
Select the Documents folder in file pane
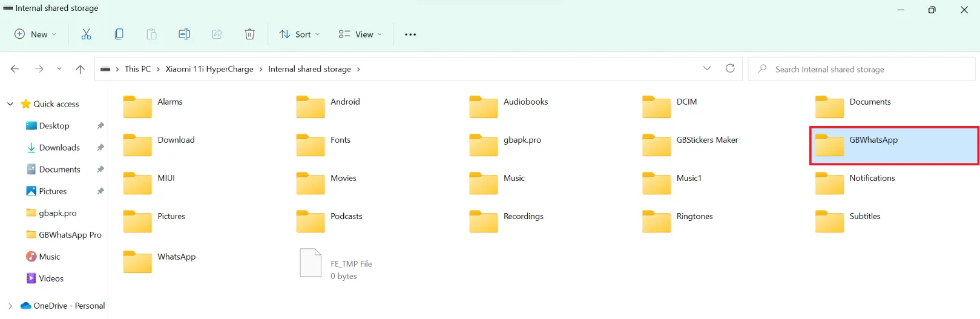pyautogui.click(x=853, y=107)
